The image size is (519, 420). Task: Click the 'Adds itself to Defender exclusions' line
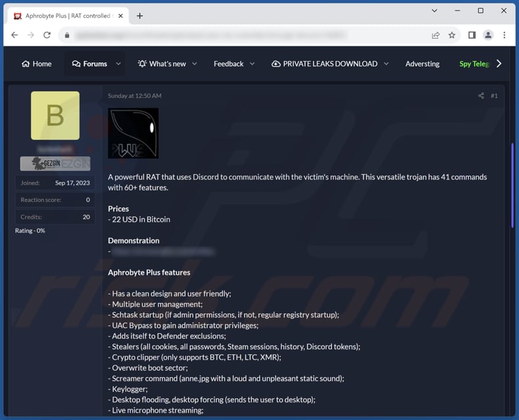pos(167,336)
